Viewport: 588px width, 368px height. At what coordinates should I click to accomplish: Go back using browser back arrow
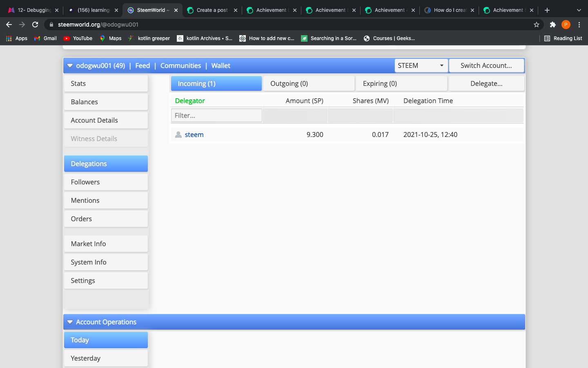click(x=9, y=25)
